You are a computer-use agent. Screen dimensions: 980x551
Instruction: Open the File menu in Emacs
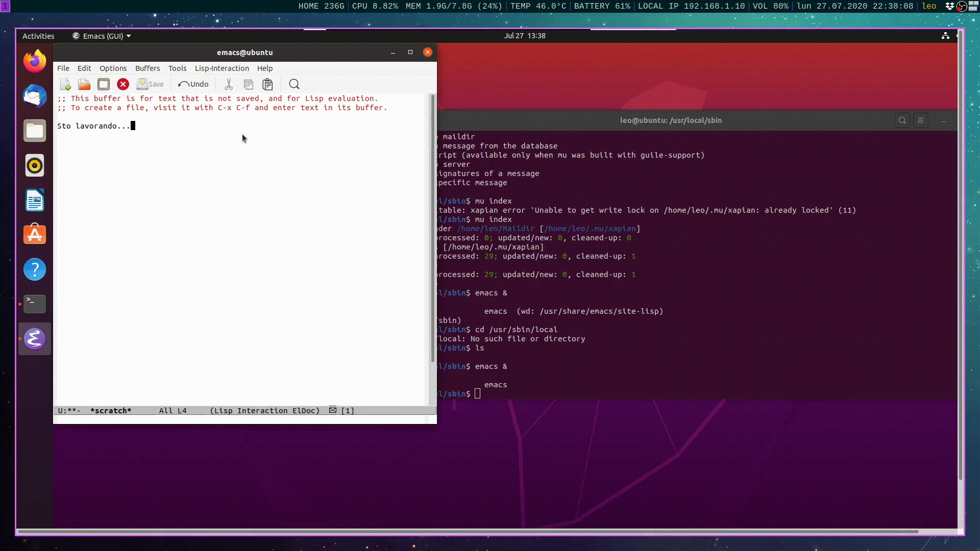pyautogui.click(x=63, y=68)
